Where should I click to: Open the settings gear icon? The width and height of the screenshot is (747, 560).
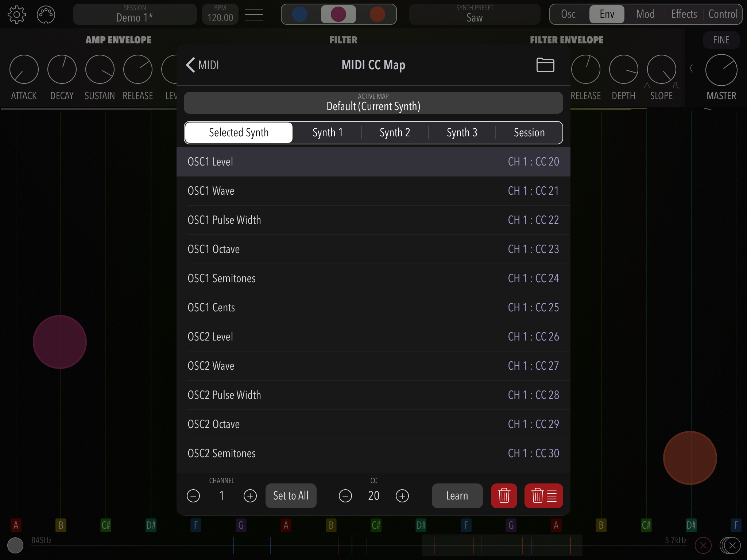point(17,15)
